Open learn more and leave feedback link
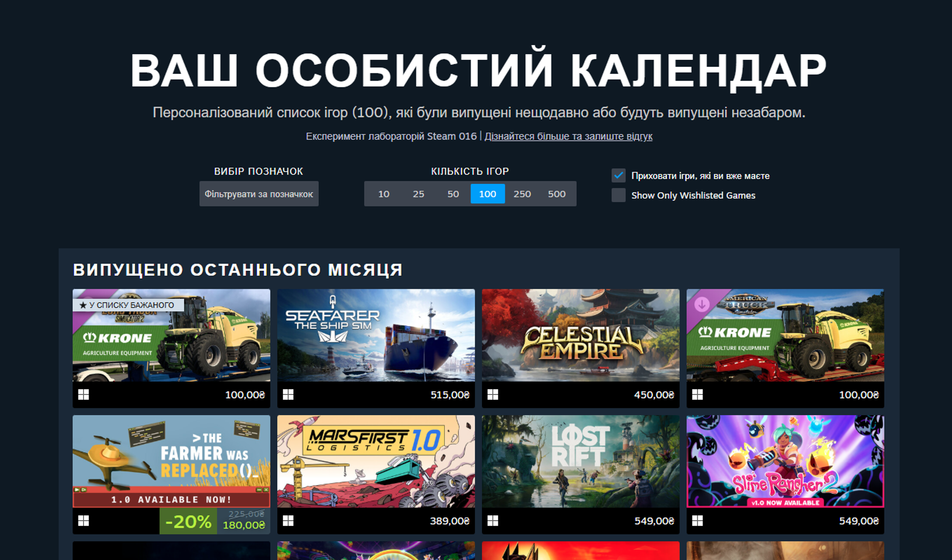 pyautogui.click(x=568, y=136)
